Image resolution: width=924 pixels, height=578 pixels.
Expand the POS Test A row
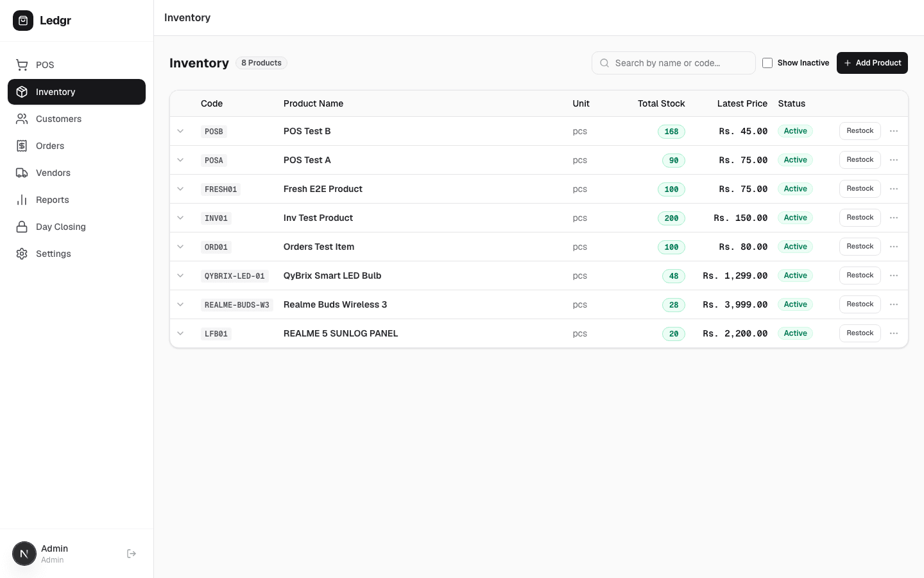click(180, 160)
